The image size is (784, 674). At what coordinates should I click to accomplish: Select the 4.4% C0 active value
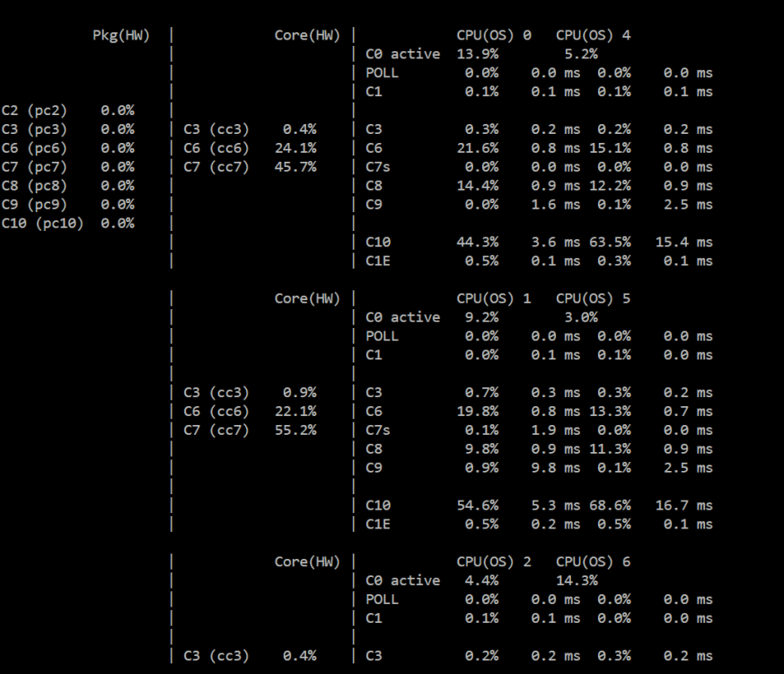click(481, 581)
